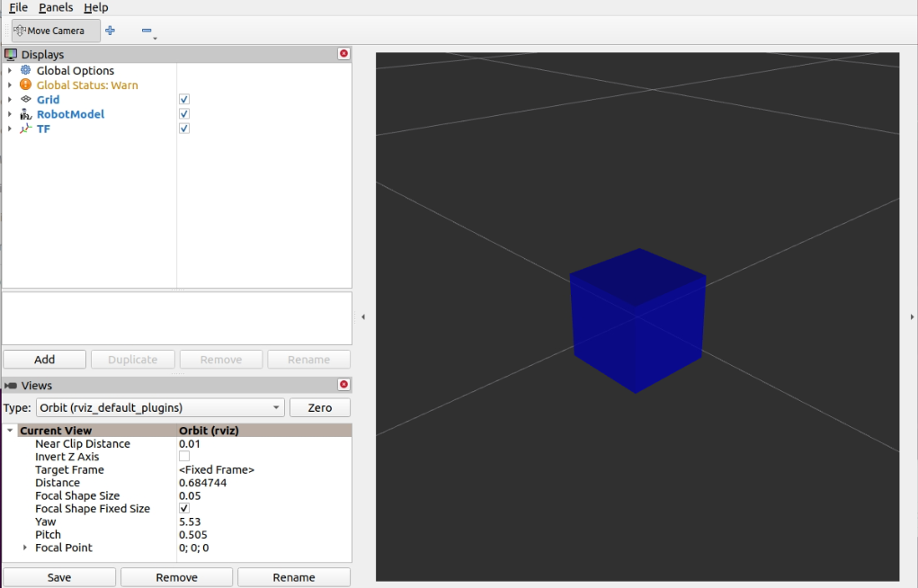Open the File menu
The width and height of the screenshot is (918, 588).
(x=18, y=7)
